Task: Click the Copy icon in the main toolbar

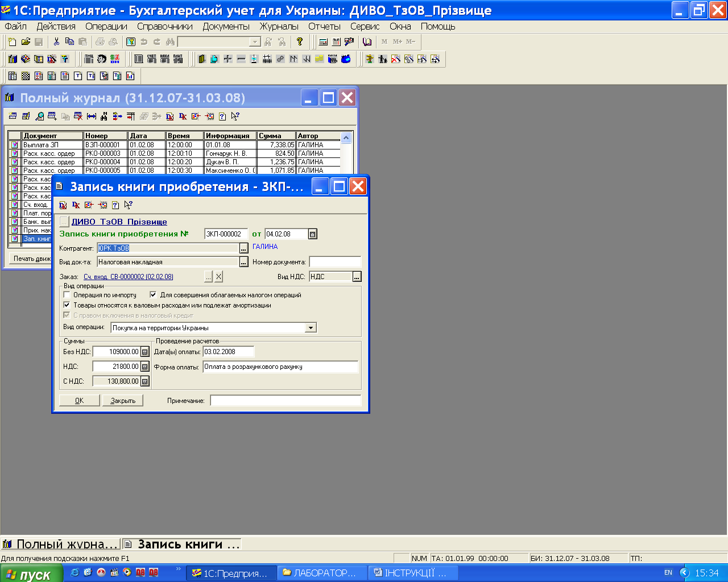Action: coord(69,42)
